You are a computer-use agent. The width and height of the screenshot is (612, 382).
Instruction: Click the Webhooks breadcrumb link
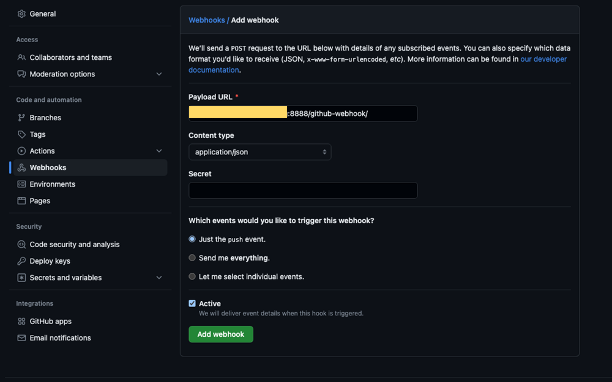click(206, 20)
